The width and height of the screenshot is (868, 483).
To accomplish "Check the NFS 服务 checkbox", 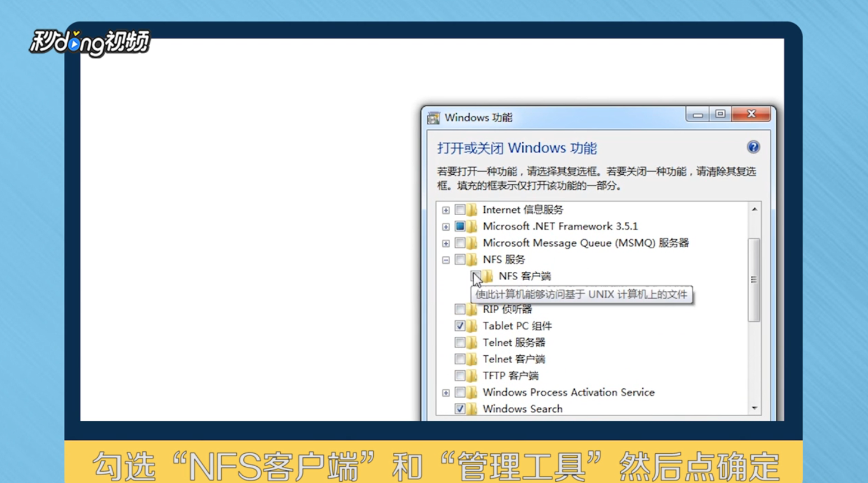I will coord(460,259).
